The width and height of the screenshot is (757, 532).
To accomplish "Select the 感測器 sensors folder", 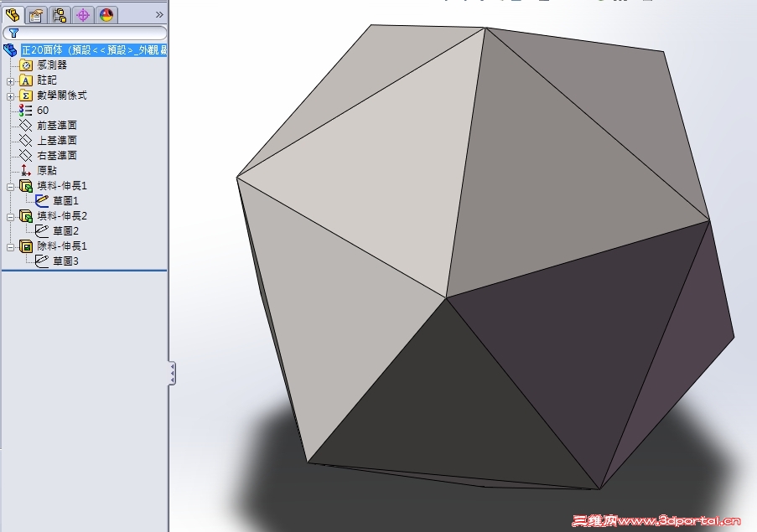I will pyautogui.click(x=52, y=65).
